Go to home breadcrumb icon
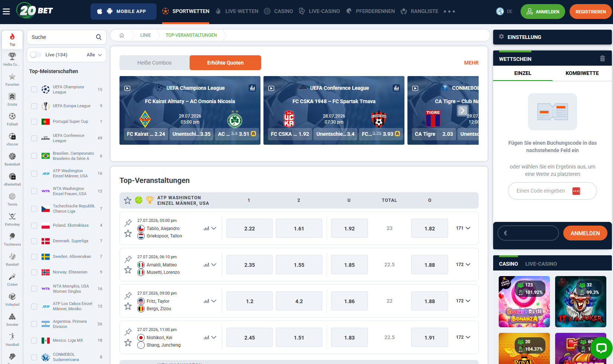 pyautogui.click(x=122, y=35)
